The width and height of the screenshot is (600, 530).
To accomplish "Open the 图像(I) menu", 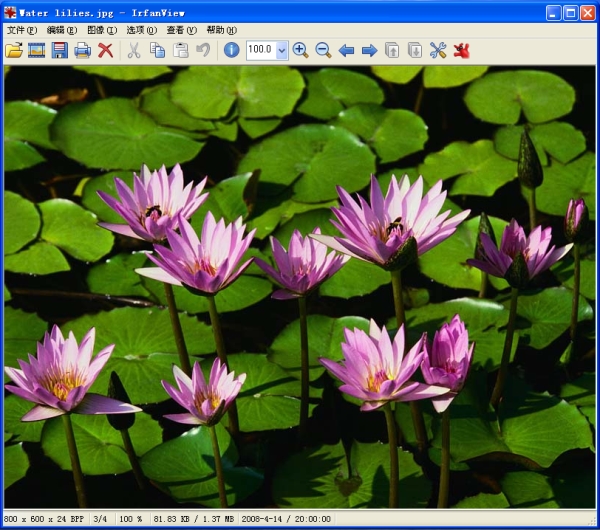I will [x=102, y=30].
